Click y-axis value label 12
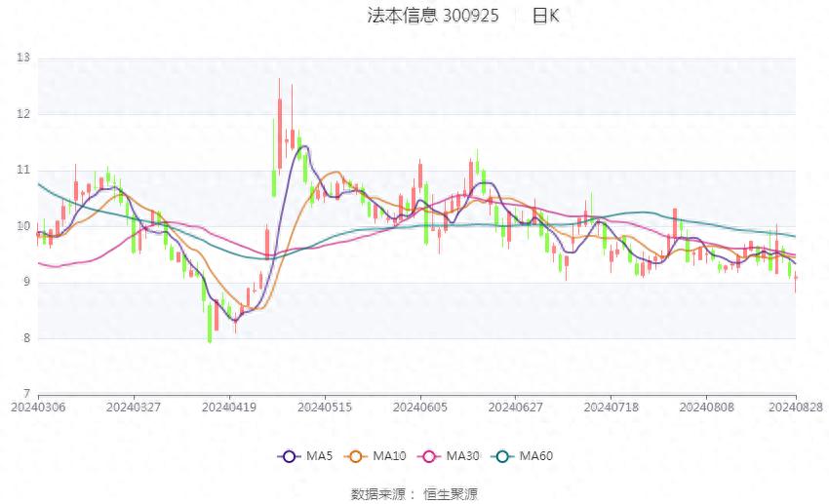 point(23,114)
